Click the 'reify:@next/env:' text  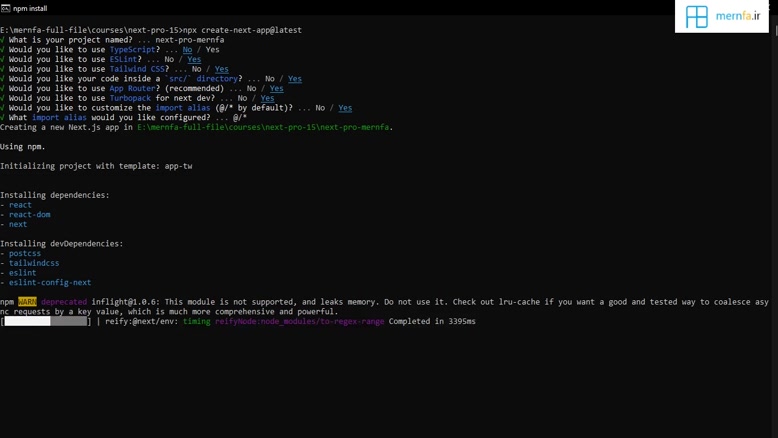click(x=142, y=321)
